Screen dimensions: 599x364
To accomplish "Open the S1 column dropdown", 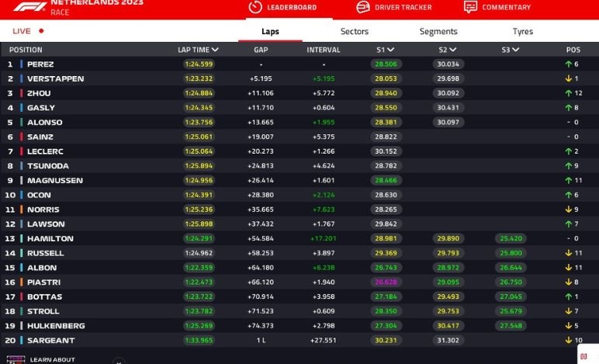I will [391, 50].
